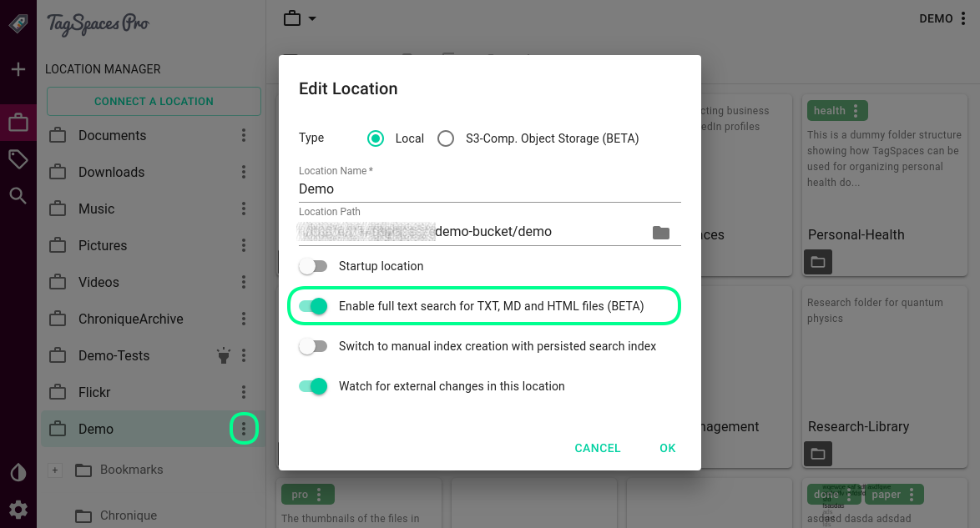Viewport: 980px width, 528px height.
Task: Toggle manual index creation switch
Action: (313, 346)
